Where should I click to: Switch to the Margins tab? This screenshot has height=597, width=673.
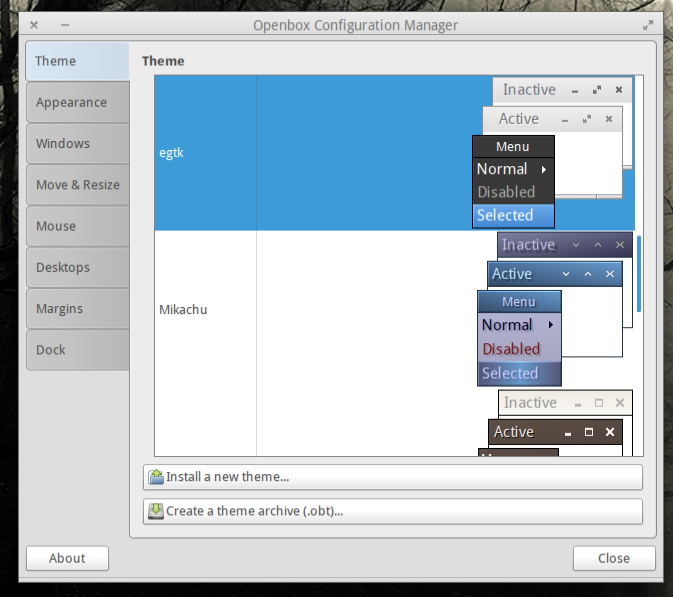click(78, 308)
